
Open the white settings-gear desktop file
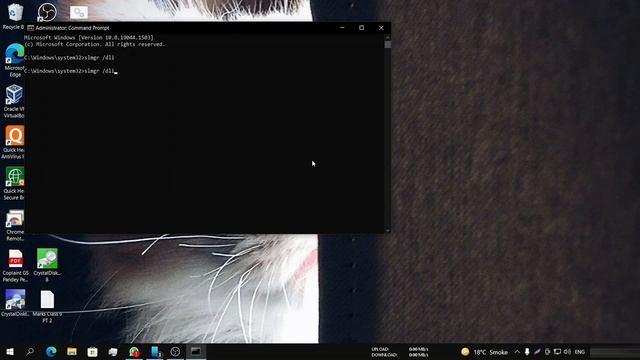pos(79,12)
